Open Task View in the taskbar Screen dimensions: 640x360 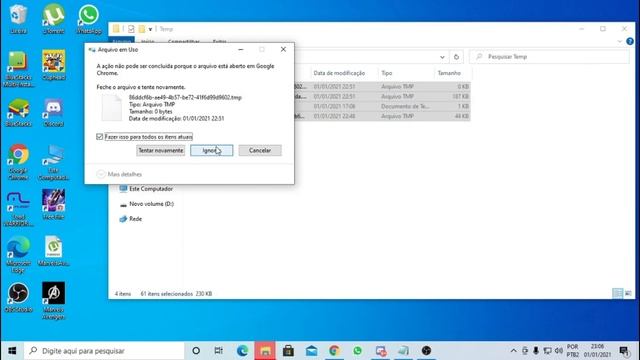pos(219,351)
